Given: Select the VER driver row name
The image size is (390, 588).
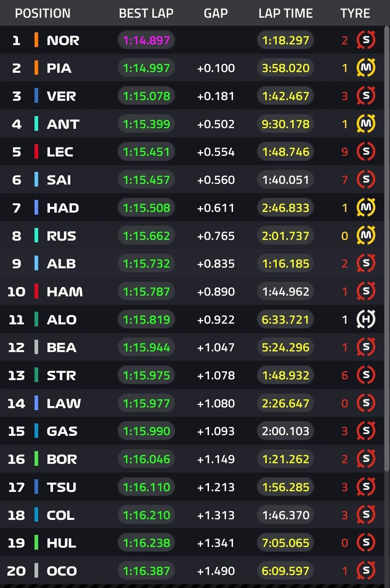Looking at the screenshot, I should pyautogui.click(x=61, y=96).
